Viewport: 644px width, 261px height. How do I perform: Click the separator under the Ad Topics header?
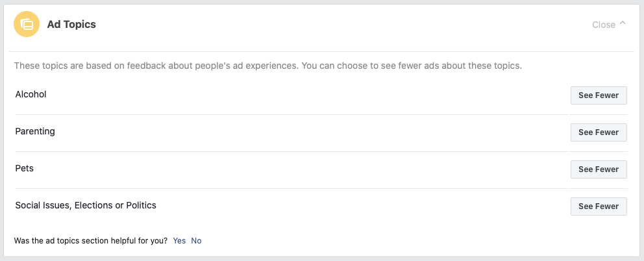coord(321,51)
